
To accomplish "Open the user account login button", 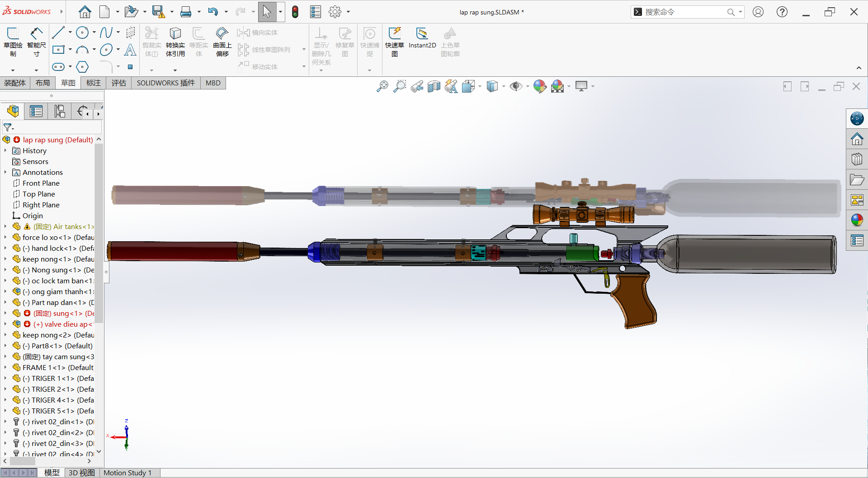I will pyautogui.click(x=758, y=12).
